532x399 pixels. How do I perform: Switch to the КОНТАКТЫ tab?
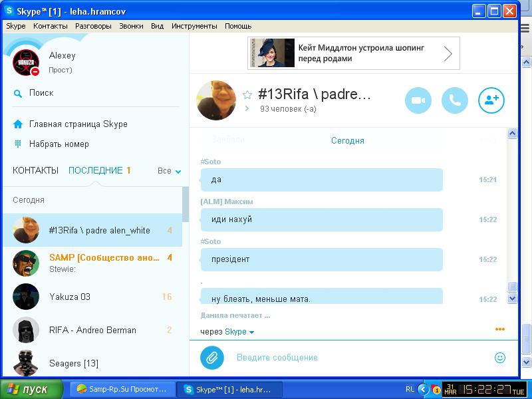click(36, 170)
